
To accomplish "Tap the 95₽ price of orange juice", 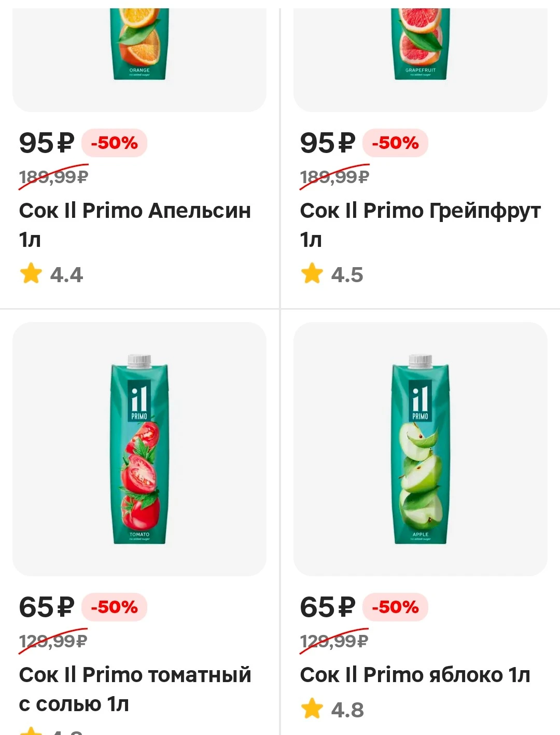I will [47, 143].
